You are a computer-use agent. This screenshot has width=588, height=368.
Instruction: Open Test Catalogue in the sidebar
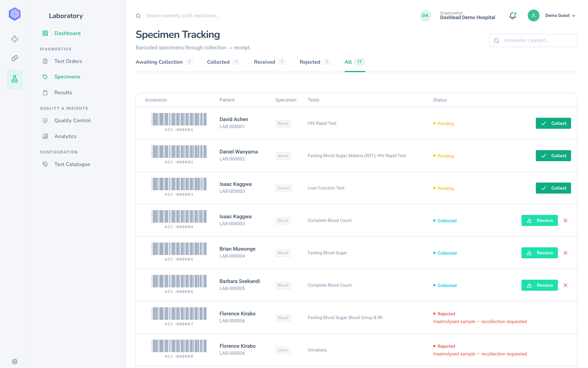coord(72,164)
